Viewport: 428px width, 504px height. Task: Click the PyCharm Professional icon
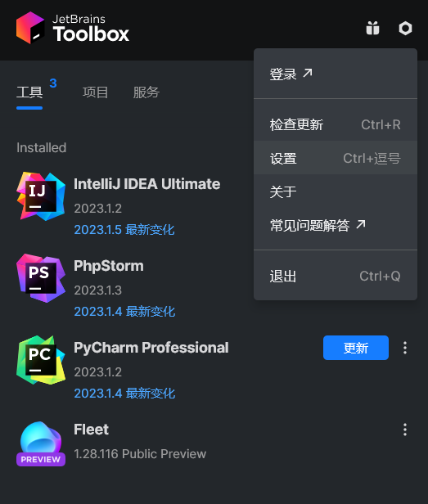tap(41, 360)
